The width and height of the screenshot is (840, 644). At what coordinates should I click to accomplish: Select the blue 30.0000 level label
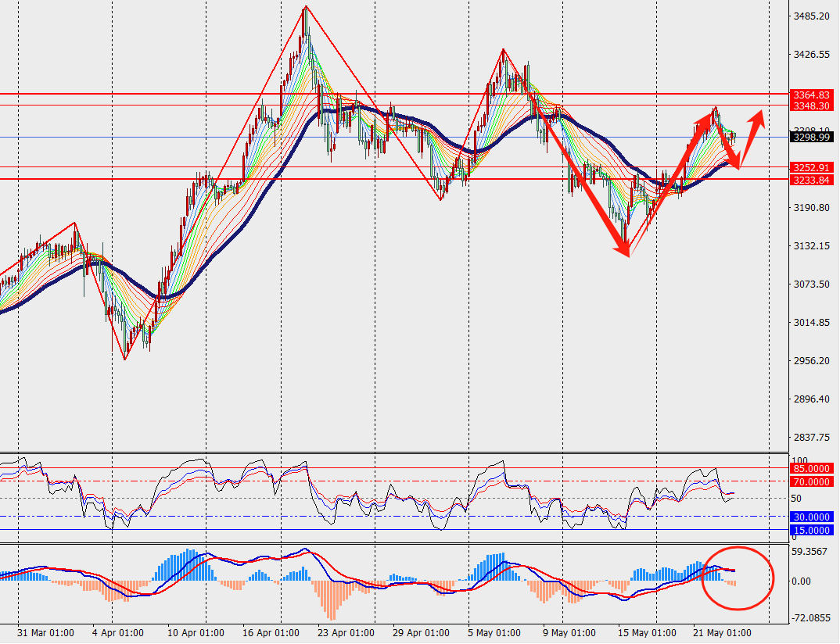[x=812, y=517]
